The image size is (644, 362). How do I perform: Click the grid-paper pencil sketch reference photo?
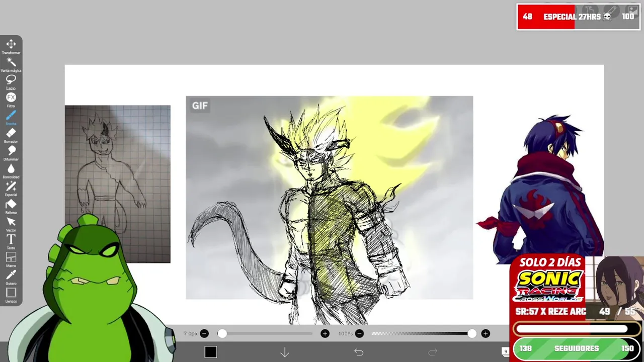pyautogui.click(x=118, y=184)
